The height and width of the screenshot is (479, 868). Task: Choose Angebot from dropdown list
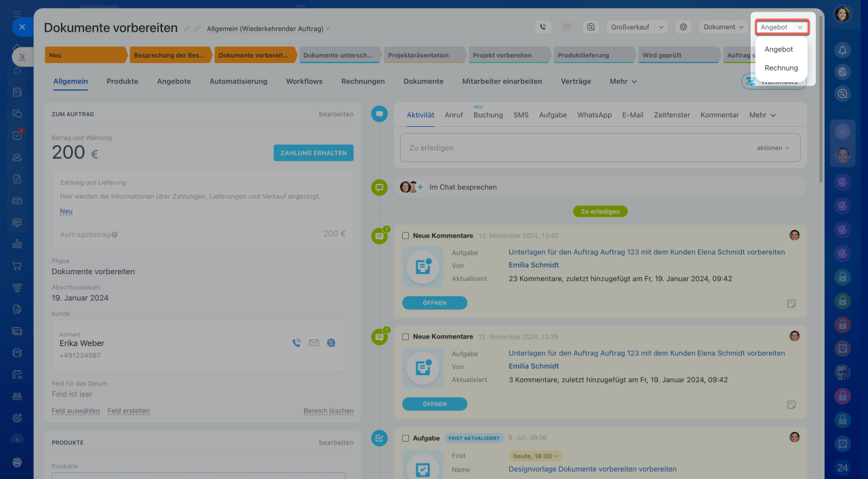click(778, 50)
